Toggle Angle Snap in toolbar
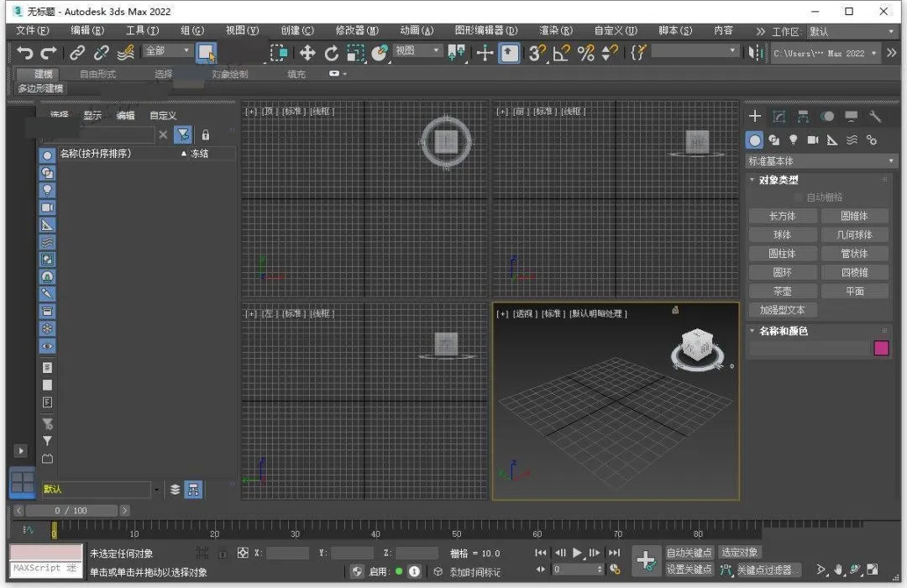The image size is (907, 588). 561,53
